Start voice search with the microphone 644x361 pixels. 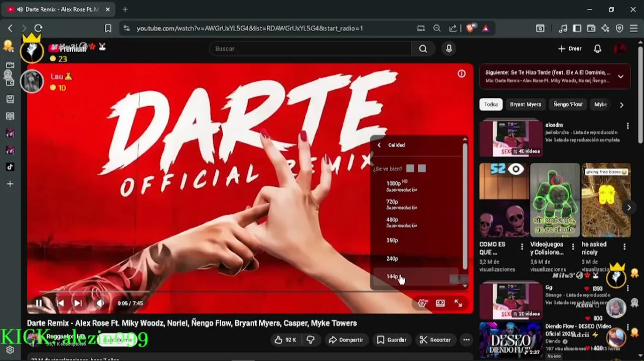point(449,49)
